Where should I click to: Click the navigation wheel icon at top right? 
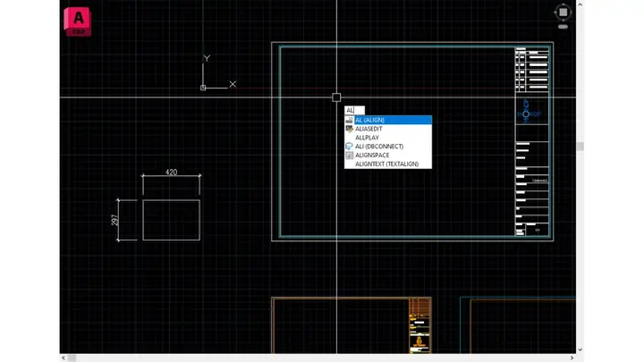click(x=563, y=13)
